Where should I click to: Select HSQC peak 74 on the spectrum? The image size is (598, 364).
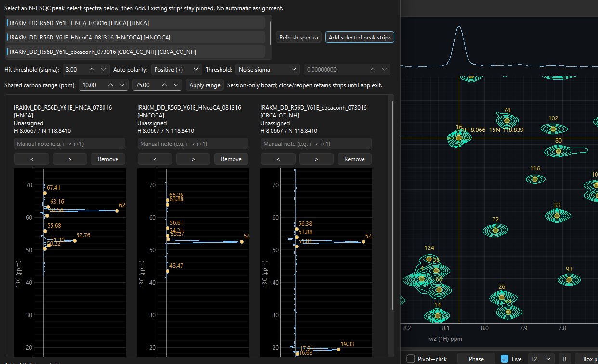click(507, 121)
